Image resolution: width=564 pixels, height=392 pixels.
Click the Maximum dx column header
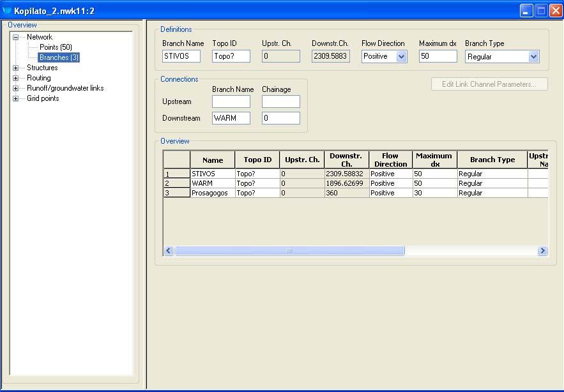434,160
